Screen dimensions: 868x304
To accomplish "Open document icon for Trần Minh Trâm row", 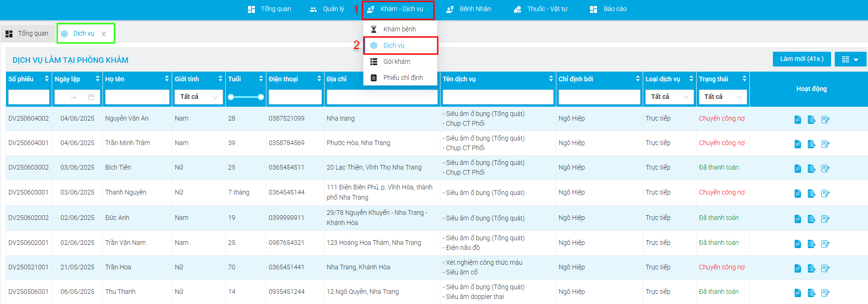I will tap(797, 144).
